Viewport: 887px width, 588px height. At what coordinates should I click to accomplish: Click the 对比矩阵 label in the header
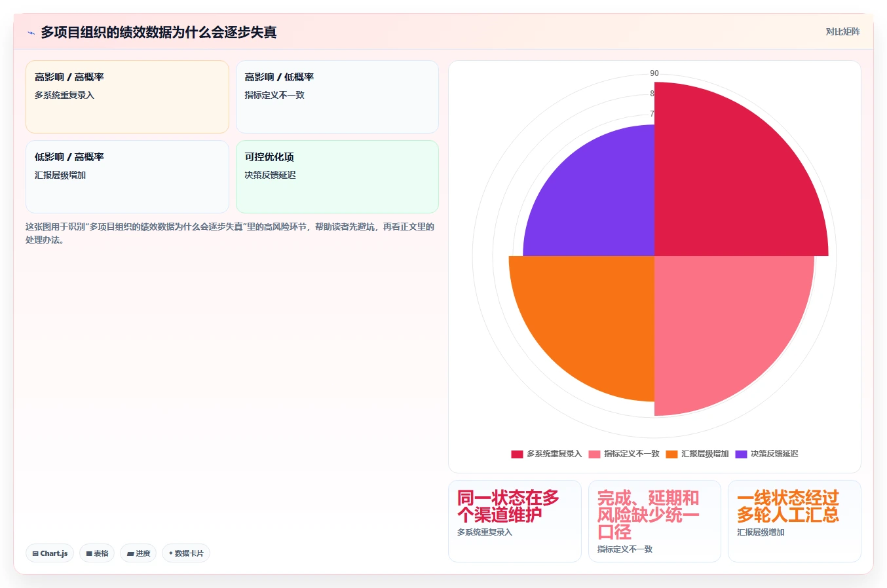click(842, 31)
